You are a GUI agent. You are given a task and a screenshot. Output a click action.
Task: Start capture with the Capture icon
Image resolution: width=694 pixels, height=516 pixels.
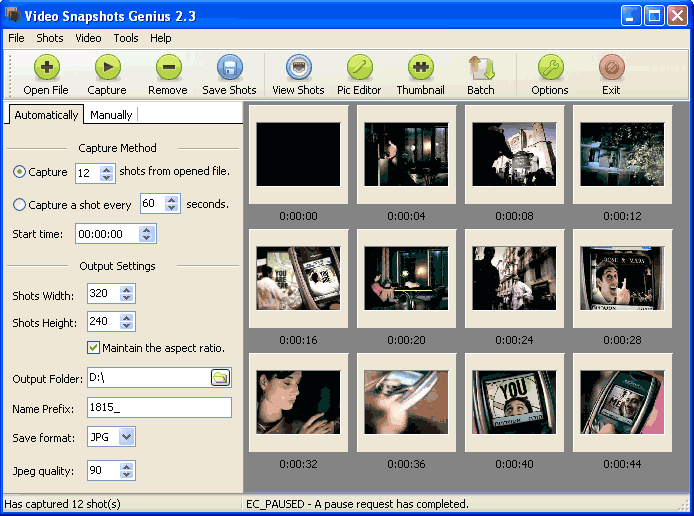(107, 68)
